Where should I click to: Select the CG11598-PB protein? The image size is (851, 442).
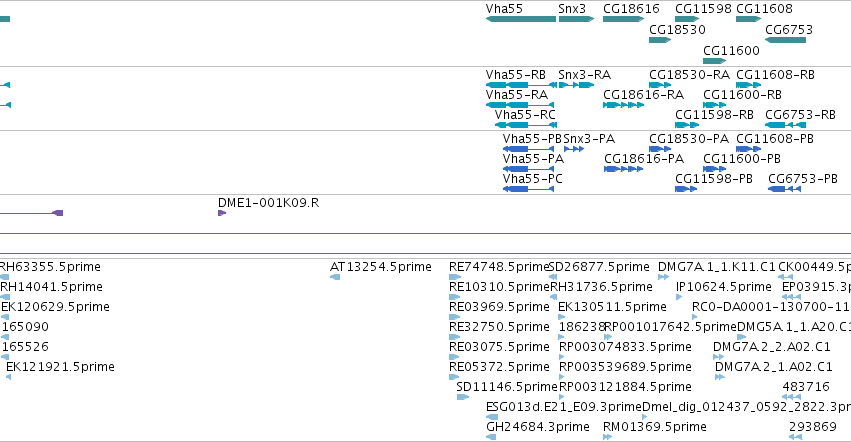point(686,189)
